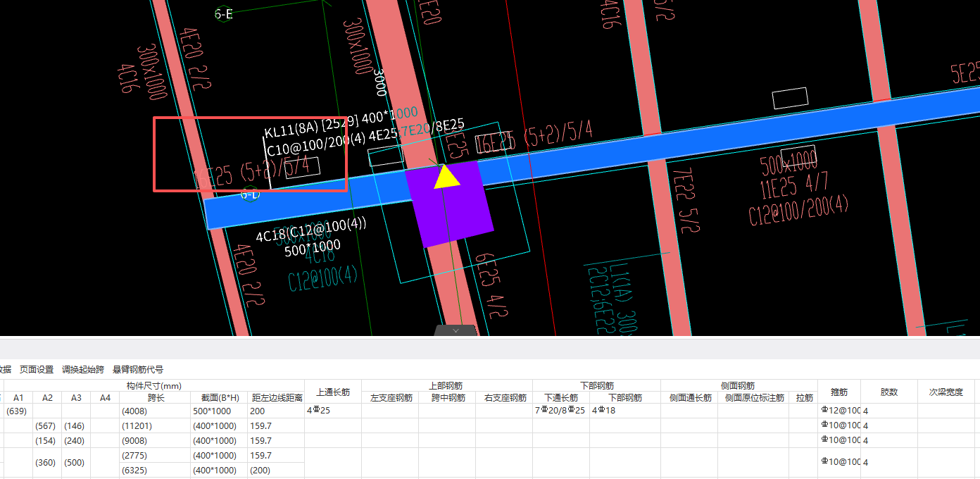The height and width of the screenshot is (479, 980).
Task: Select span length cell (9008)
Action: click(155, 440)
